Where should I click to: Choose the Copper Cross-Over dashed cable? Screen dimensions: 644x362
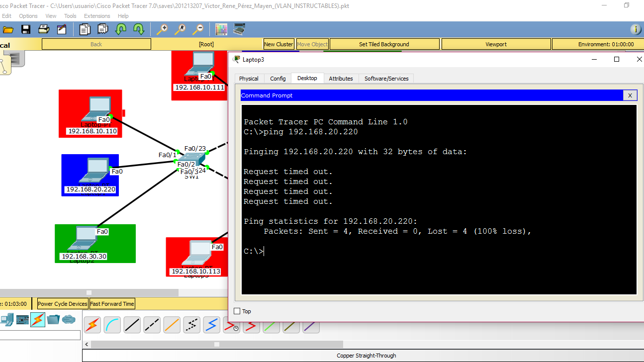click(x=152, y=325)
